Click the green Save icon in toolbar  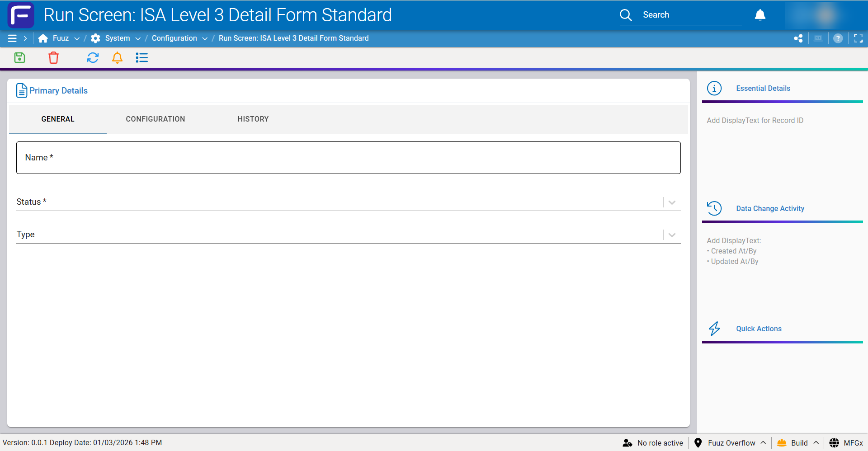point(19,58)
